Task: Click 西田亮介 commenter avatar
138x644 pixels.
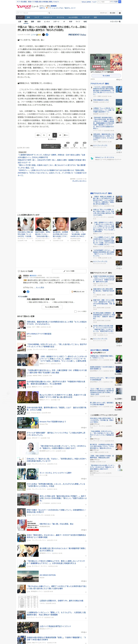Action: click(x=20, y=276)
